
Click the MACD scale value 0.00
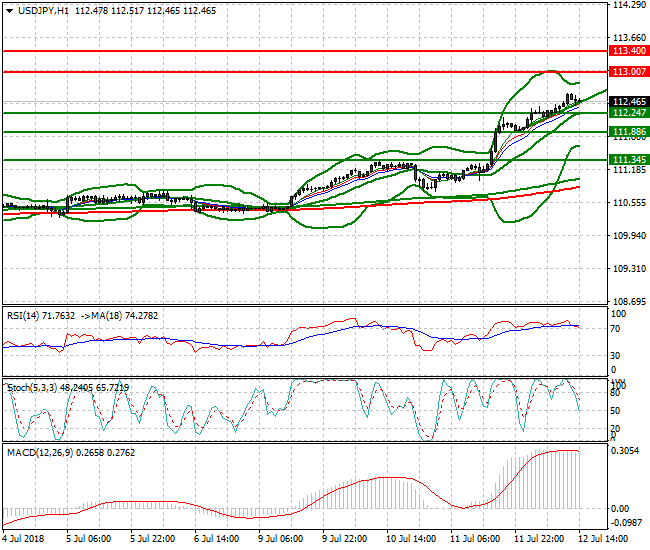click(620, 509)
